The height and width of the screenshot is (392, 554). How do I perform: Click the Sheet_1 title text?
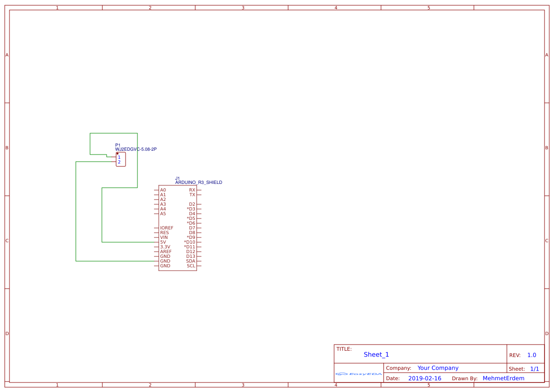376,354
